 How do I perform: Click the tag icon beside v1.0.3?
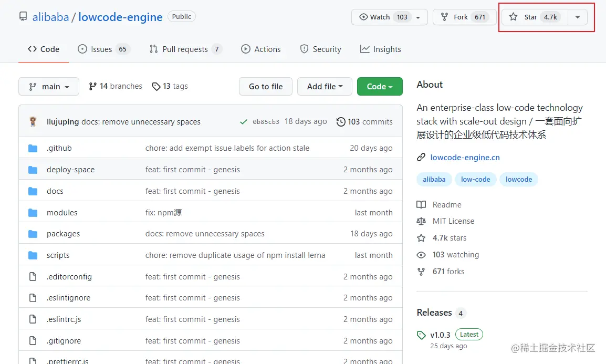pos(421,335)
